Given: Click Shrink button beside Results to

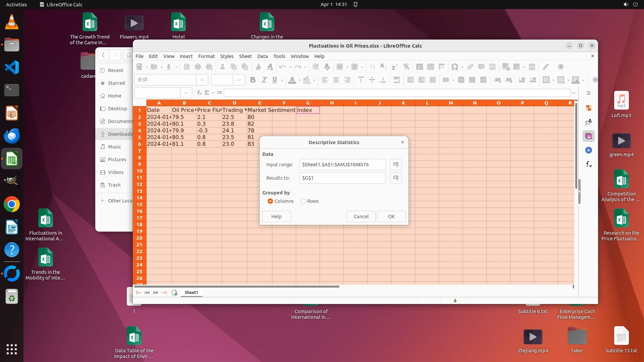Looking at the screenshot, I should 396,178.
